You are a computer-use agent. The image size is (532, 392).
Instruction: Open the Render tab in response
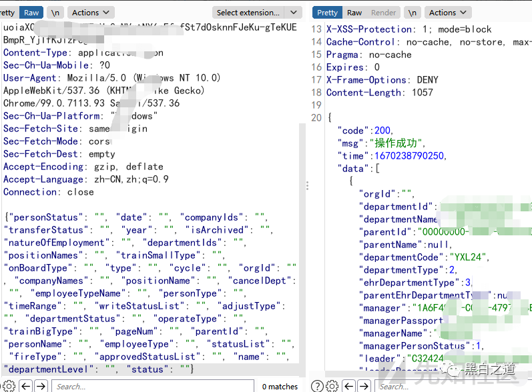click(383, 13)
